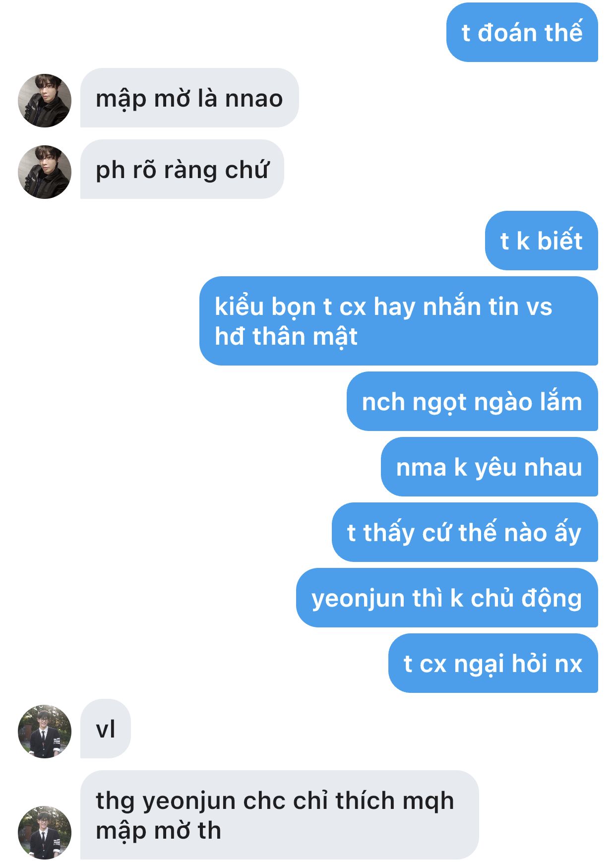Image resolution: width=616 pixels, height=862 pixels.
Task: Select the "t đoán thế" message bubble
Action: [522, 32]
